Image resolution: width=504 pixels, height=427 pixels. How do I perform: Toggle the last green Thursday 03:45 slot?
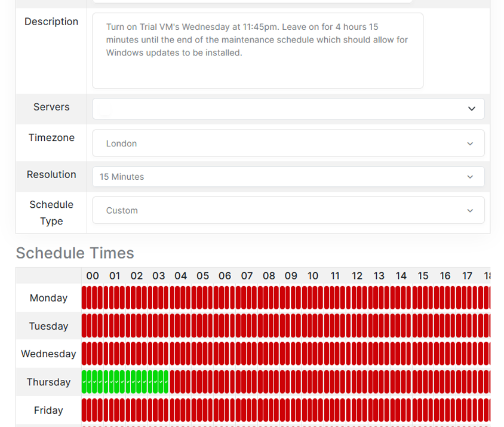coord(165,382)
